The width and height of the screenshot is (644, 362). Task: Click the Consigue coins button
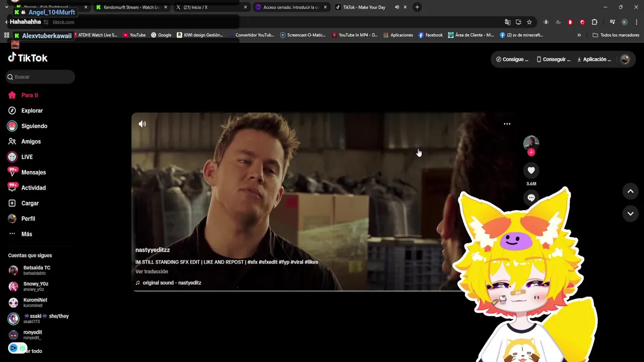tap(512, 59)
